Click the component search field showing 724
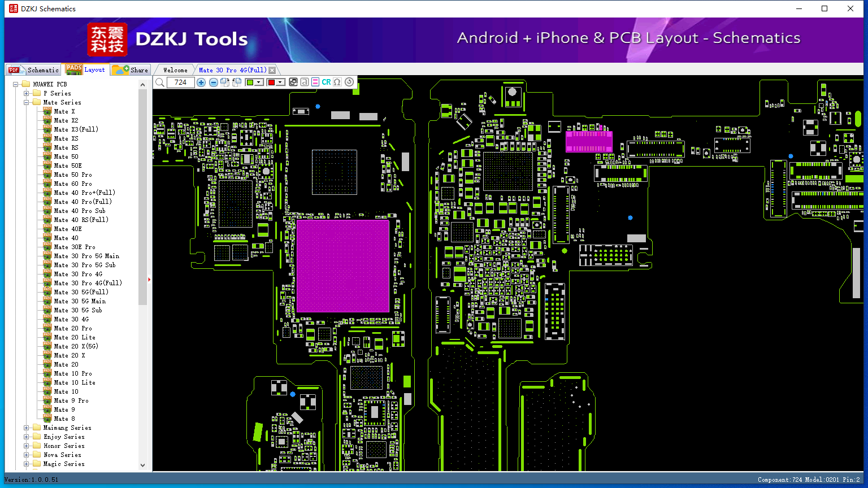This screenshot has width=868, height=488. pos(181,82)
